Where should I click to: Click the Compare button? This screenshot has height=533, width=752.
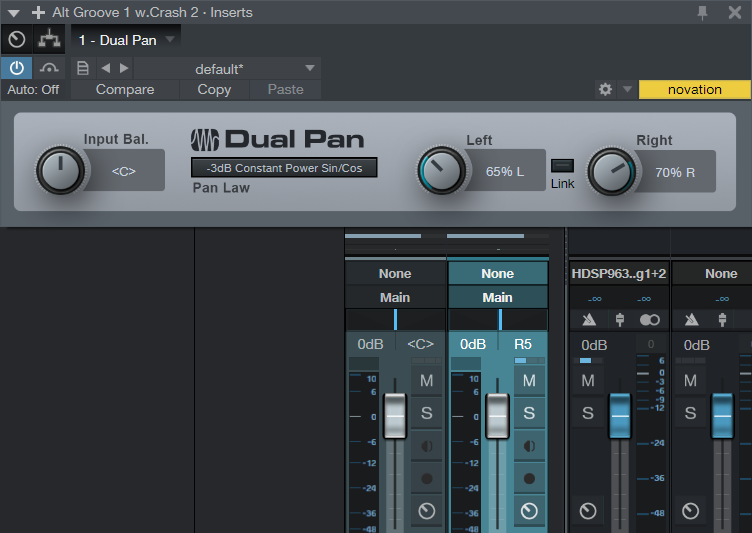(125, 90)
